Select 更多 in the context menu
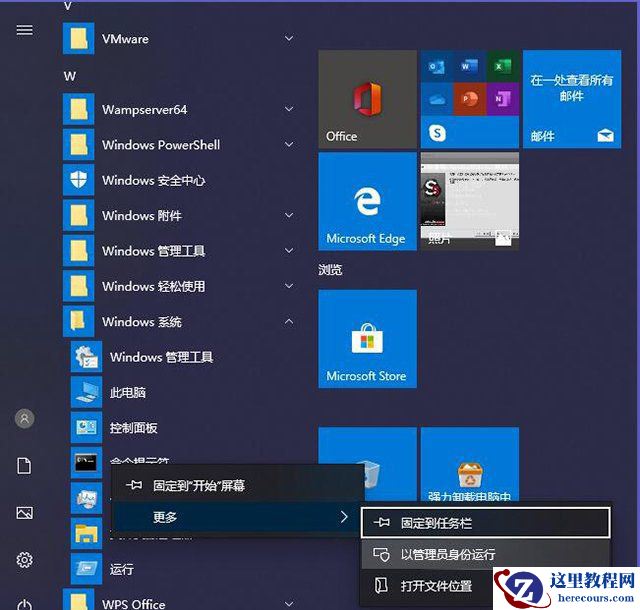Screen dimensions: 640x610 pos(238,517)
